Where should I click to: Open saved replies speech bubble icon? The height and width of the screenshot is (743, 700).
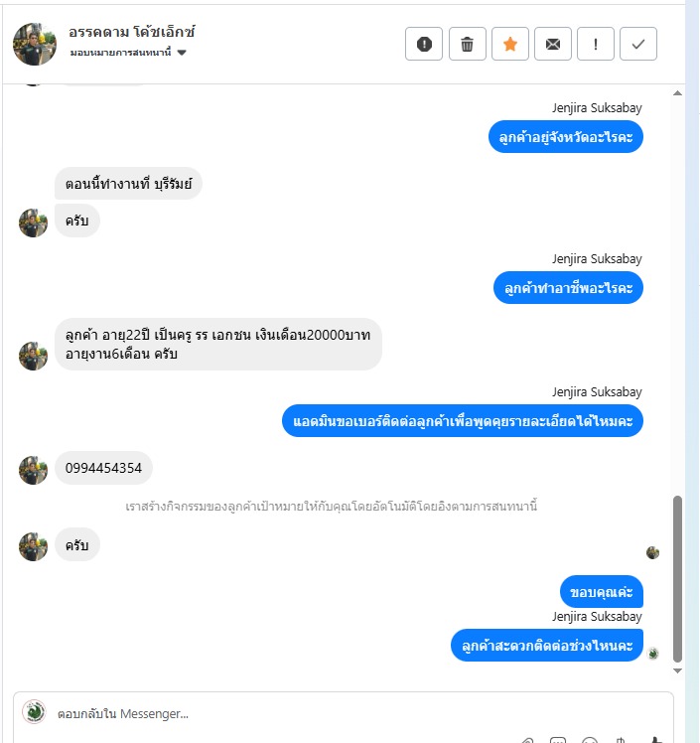coord(558,740)
